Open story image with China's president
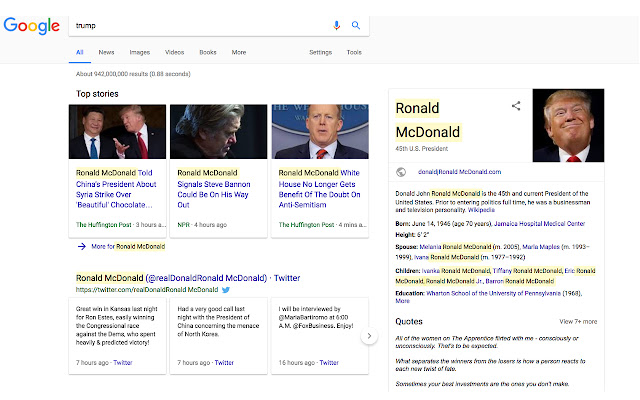 tap(118, 132)
